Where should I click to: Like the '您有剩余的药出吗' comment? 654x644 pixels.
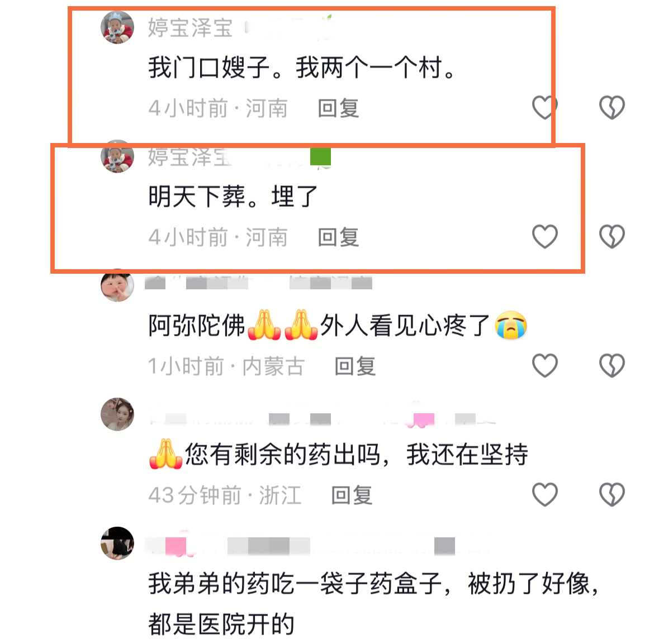545,495
